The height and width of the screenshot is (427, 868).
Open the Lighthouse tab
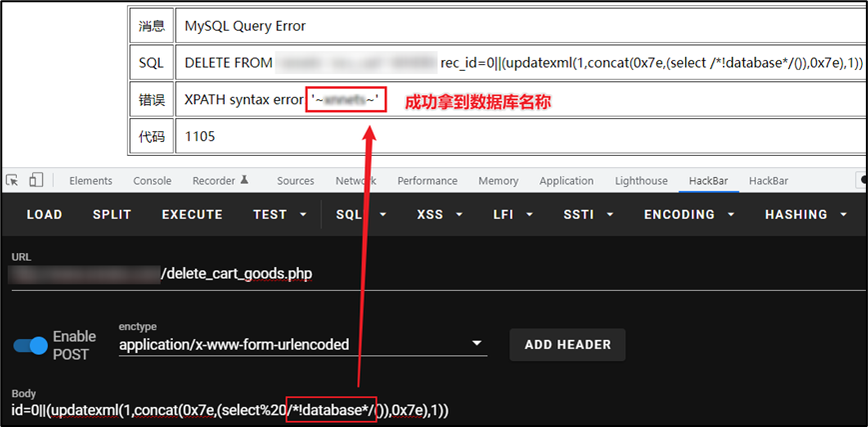[x=641, y=181]
